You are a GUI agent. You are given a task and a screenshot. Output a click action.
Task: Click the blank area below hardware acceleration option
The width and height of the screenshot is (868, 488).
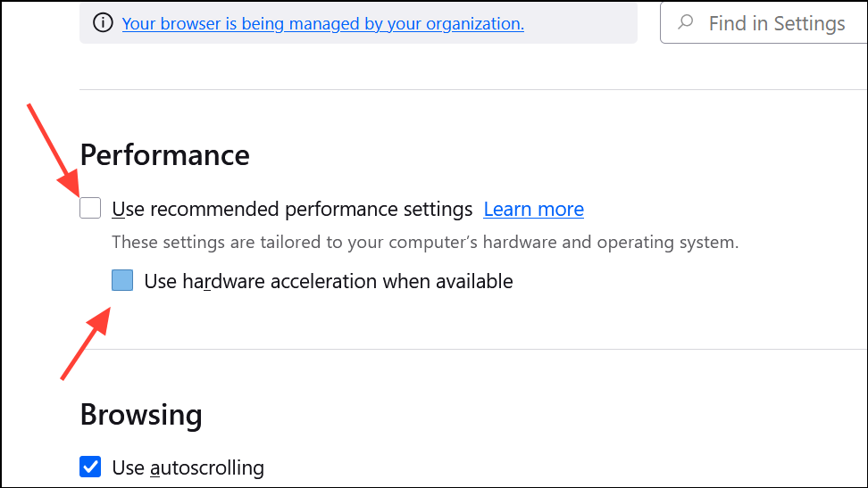[447, 317]
